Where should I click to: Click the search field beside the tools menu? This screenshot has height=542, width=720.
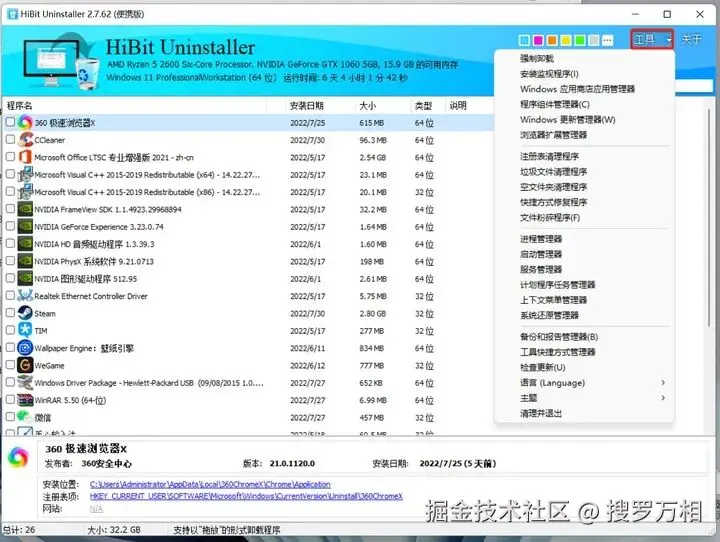coord(693,85)
